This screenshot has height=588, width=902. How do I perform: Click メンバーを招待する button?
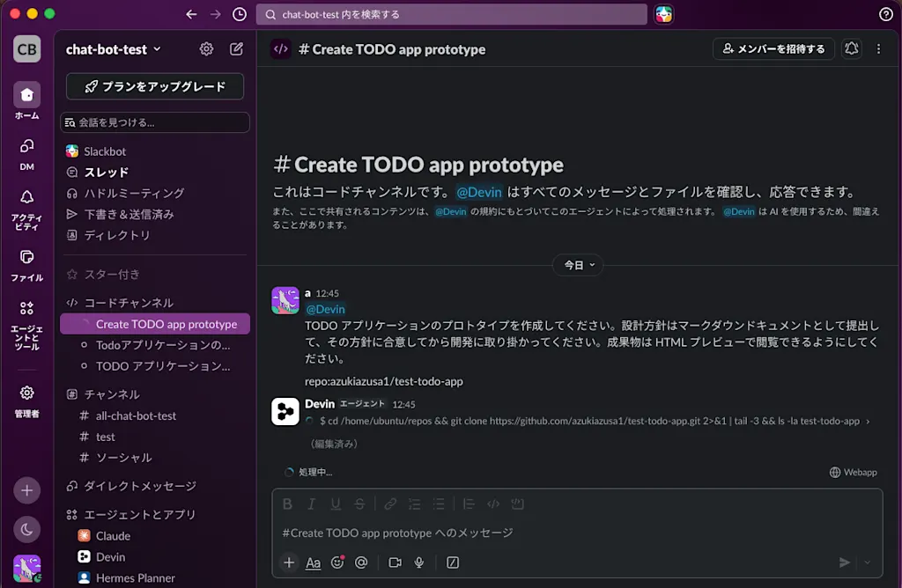click(773, 49)
